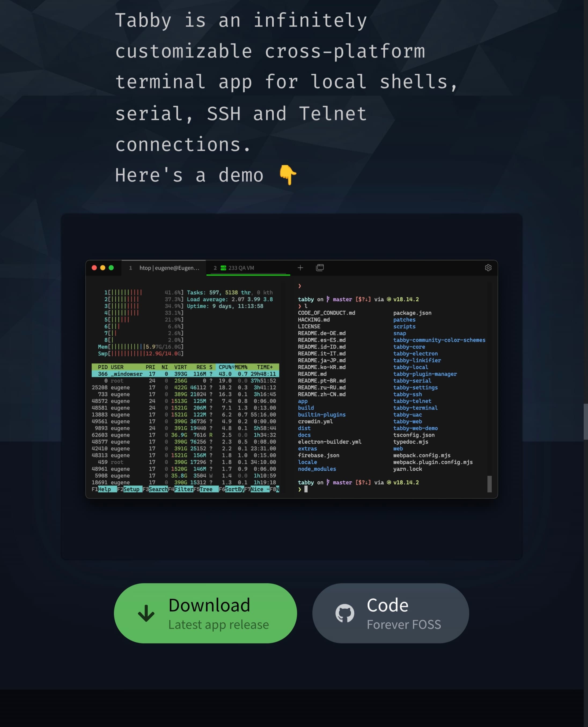Toggle F5 Tree view in htop footer
This screenshot has width=588, height=727.
pyautogui.click(x=206, y=489)
